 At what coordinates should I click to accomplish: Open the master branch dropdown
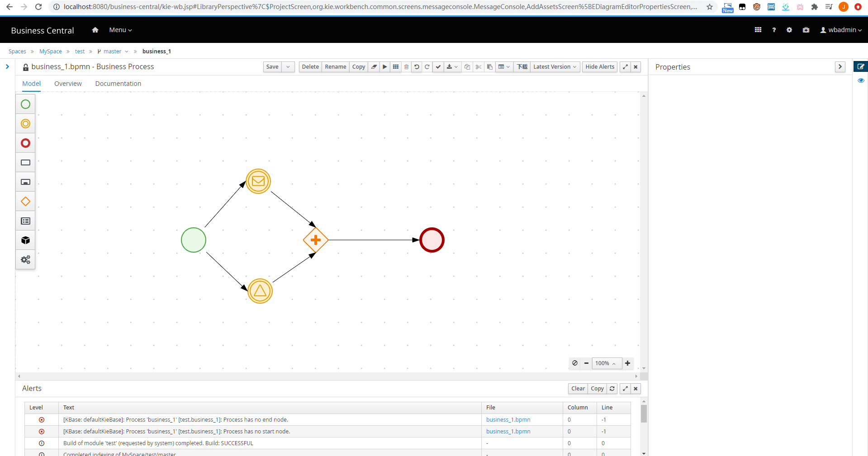[113, 52]
